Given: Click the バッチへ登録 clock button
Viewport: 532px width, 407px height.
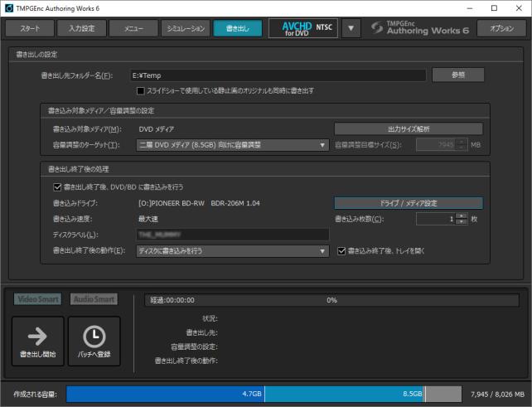Looking at the screenshot, I should 94,342.
